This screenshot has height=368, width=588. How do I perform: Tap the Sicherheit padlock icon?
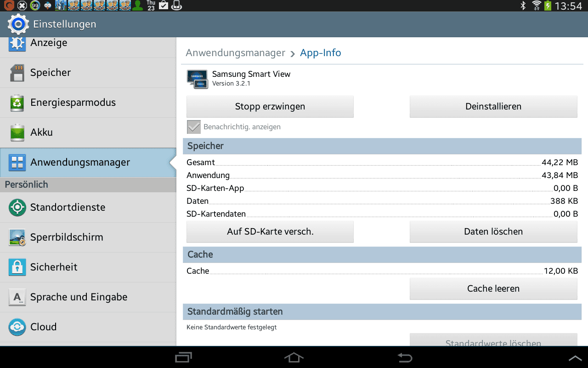17,267
